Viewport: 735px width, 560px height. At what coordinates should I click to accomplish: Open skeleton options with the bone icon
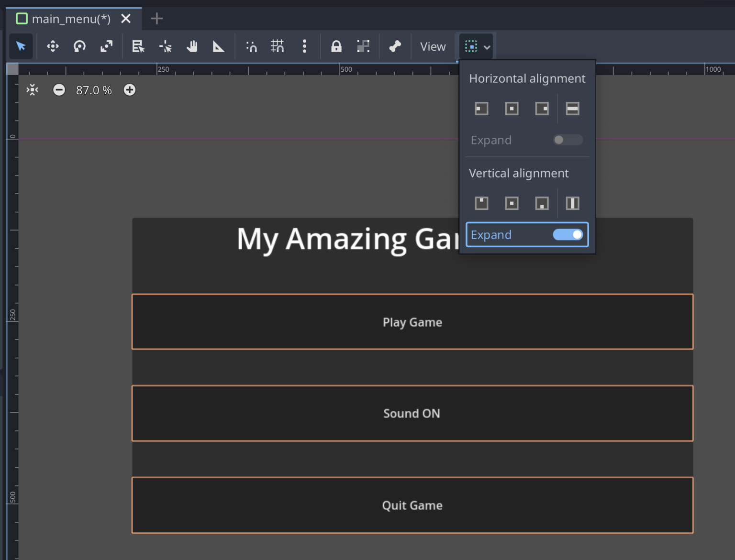(x=395, y=46)
